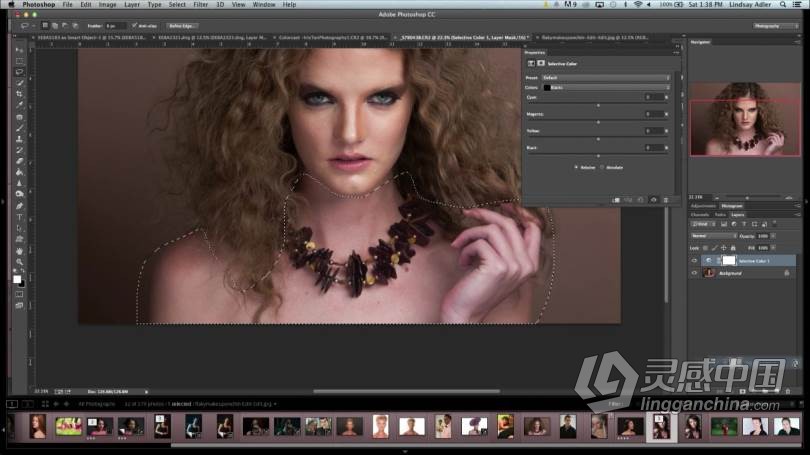
Task: Select the Eyedropper tool
Action: click(19, 105)
